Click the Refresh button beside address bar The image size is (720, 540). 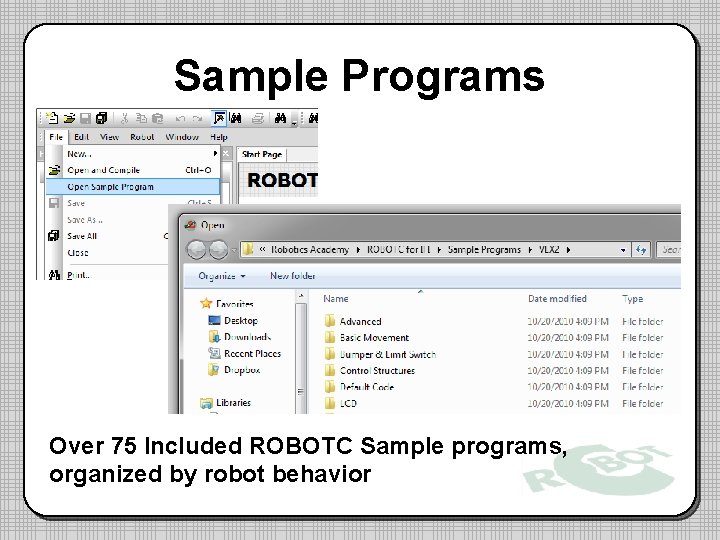[x=641, y=250]
